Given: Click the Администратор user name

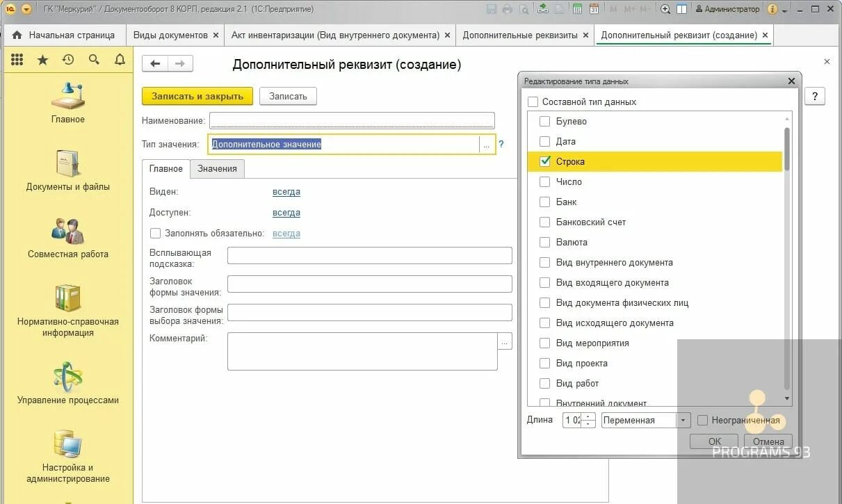Looking at the screenshot, I should click(x=731, y=9).
